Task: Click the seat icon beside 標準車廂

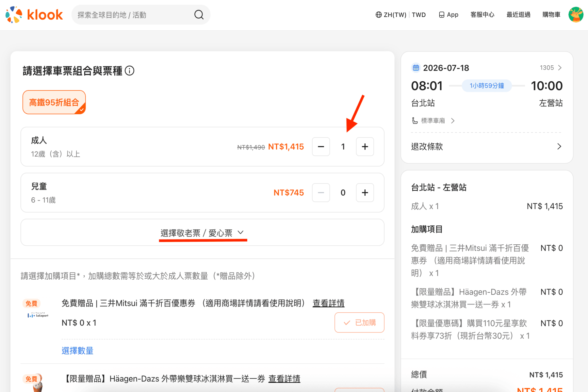Action: point(415,121)
